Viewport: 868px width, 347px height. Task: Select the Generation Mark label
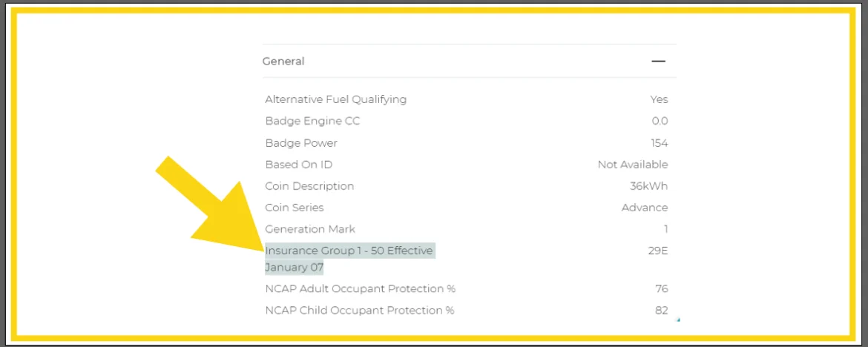pyautogui.click(x=310, y=229)
